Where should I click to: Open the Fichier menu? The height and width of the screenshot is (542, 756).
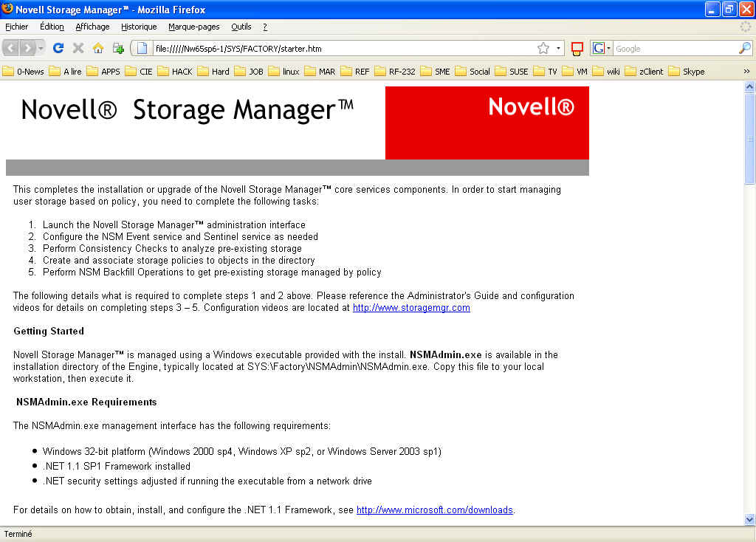click(16, 27)
